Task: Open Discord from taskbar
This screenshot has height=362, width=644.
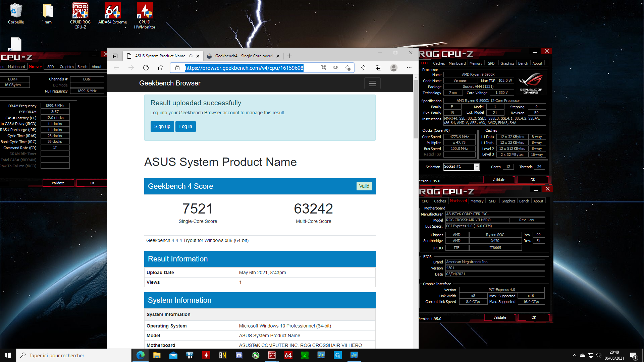Action: pyautogui.click(x=239, y=355)
